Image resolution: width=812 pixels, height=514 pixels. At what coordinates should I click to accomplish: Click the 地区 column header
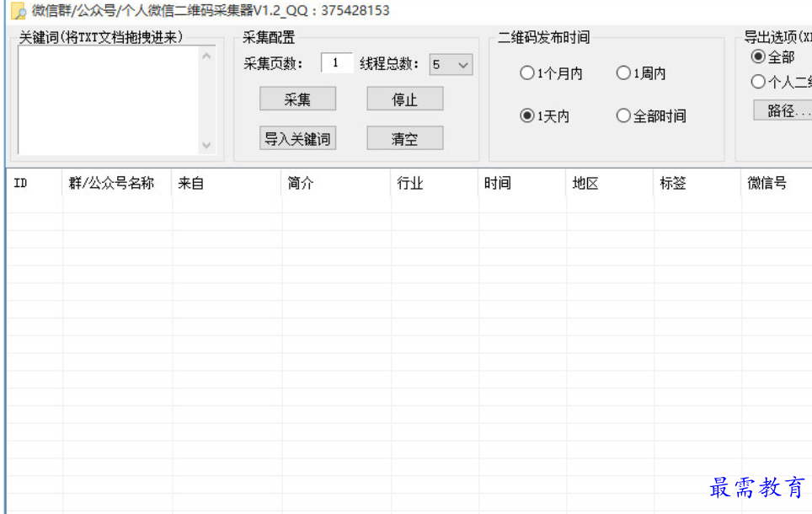[x=610, y=183]
